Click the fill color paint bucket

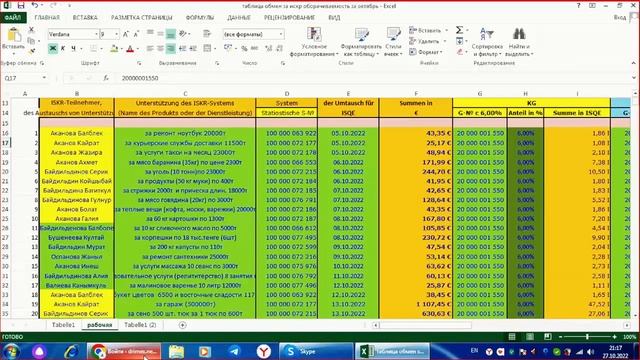[114, 49]
